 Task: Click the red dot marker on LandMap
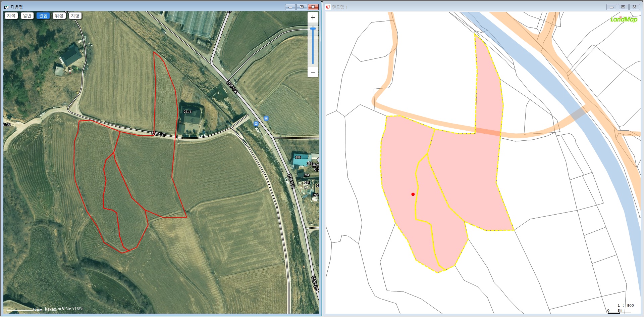[413, 194]
